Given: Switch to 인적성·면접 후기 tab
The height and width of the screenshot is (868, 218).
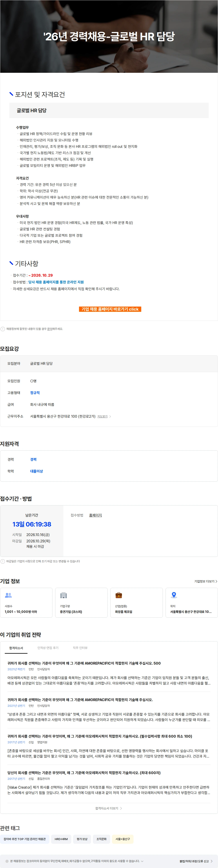Looking at the screenshot, I should (48, 648).
